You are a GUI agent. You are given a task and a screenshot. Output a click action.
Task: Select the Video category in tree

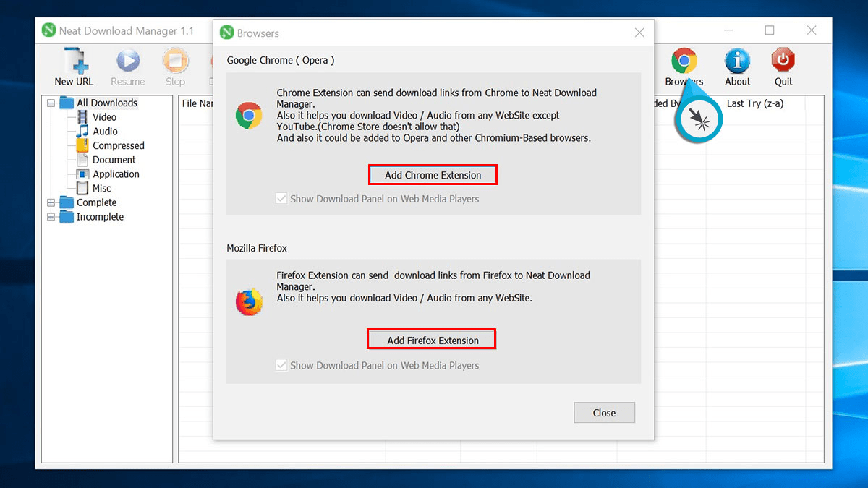(x=104, y=117)
